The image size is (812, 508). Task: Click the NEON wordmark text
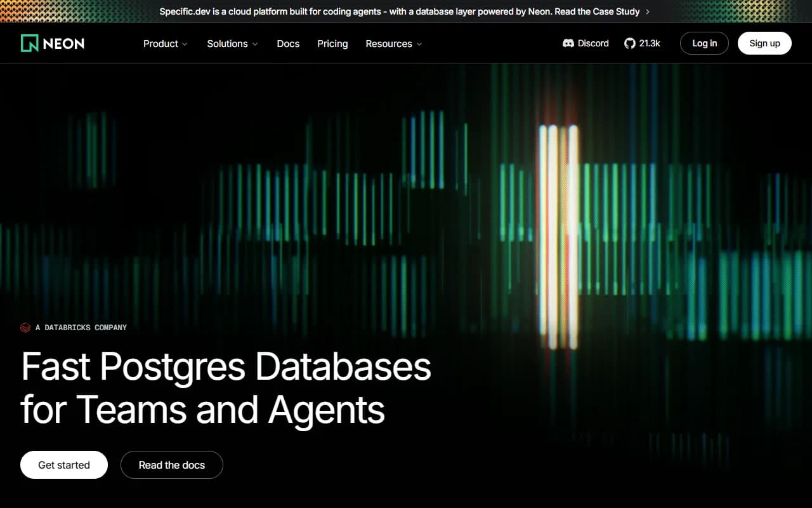tap(63, 43)
